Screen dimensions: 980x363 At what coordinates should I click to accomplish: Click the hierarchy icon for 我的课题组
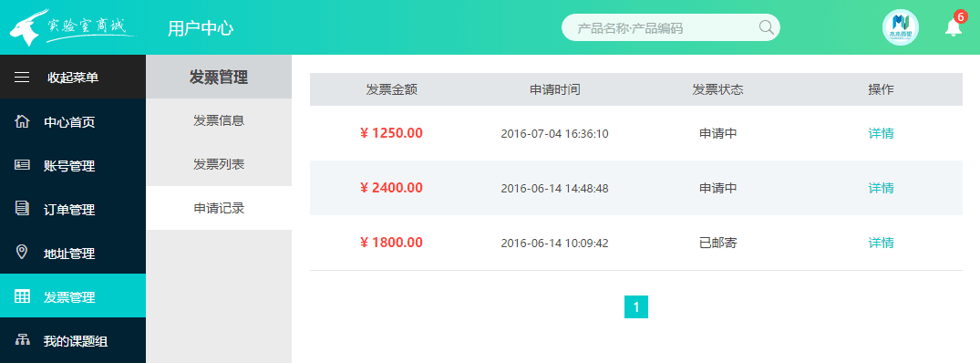(x=22, y=340)
